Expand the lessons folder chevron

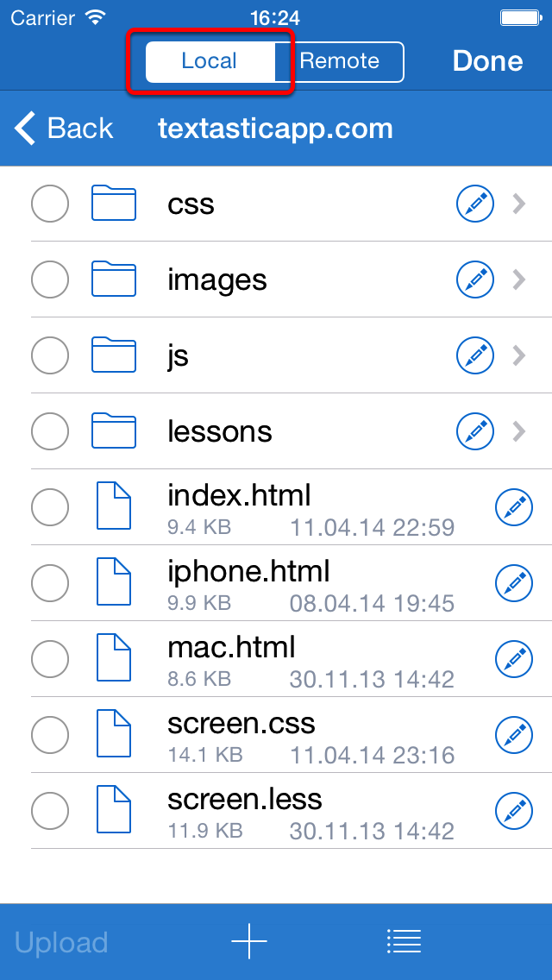coord(519,431)
